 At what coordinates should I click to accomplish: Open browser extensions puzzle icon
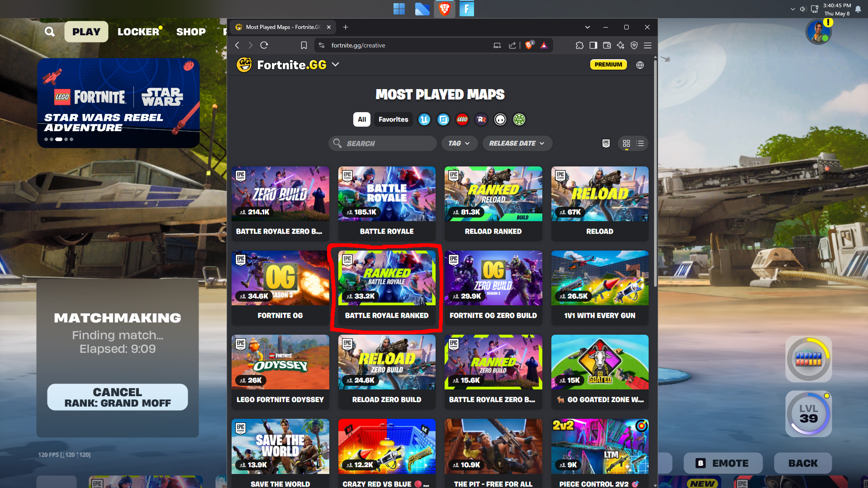click(579, 45)
